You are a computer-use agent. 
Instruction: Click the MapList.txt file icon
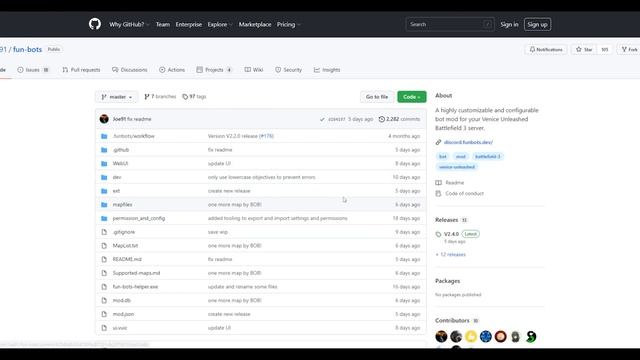pos(104,246)
